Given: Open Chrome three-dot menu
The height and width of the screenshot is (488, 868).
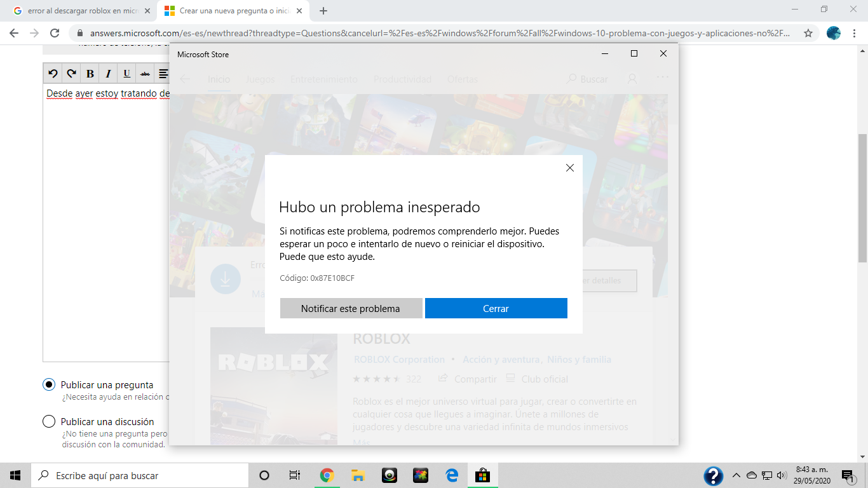Looking at the screenshot, I should (855, 33).
